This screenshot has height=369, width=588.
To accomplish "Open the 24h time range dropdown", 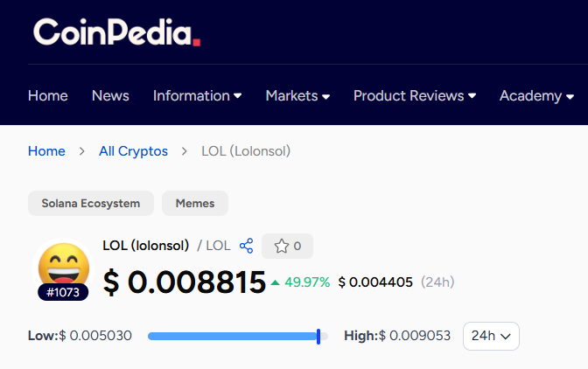I will tap(491, 336).
